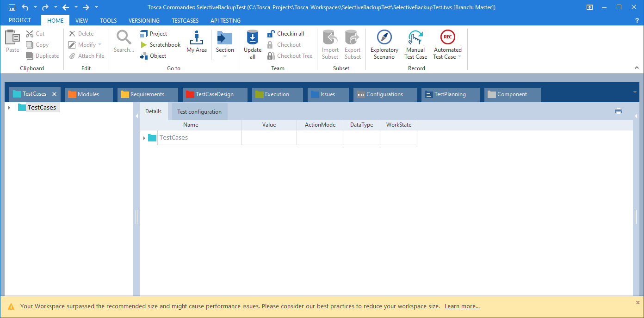644x318 pixels.
Task: Click Duplicate in the Clipboard group
Action: [x=42, y=56]
